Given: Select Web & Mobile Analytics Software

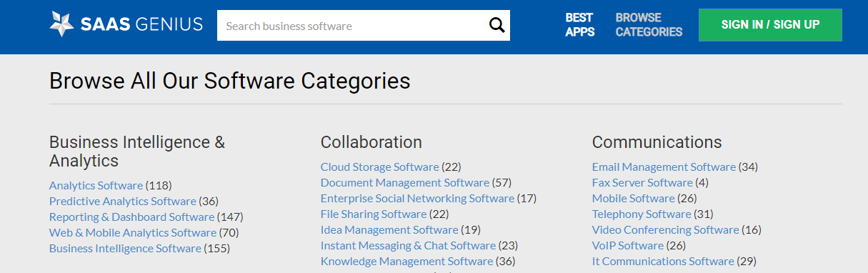Looking at the screenshot, I should click(133, 232).
